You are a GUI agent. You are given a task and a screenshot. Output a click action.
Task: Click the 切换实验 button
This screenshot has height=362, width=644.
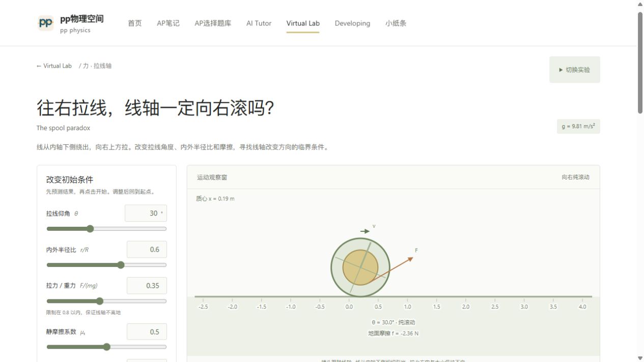click(574, 70)
